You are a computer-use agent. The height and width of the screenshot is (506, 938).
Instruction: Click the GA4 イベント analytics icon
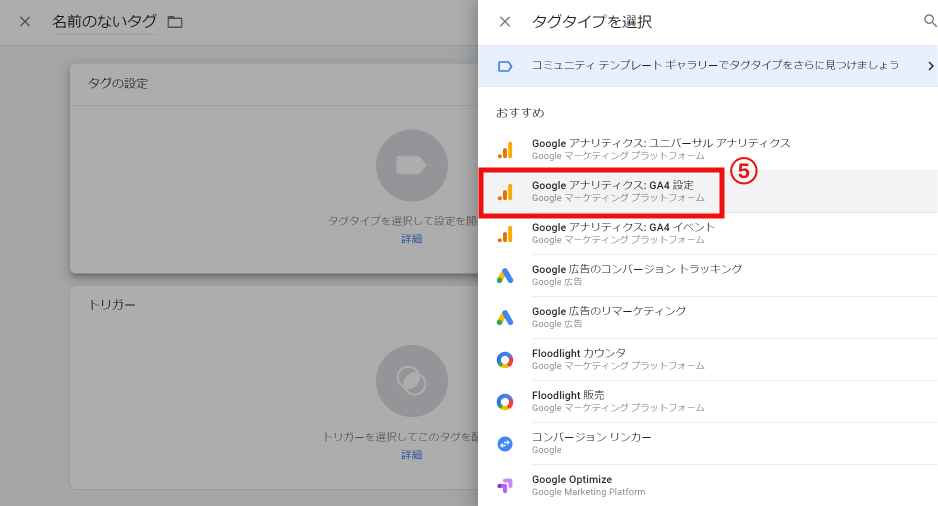click(x=505, y=234)
